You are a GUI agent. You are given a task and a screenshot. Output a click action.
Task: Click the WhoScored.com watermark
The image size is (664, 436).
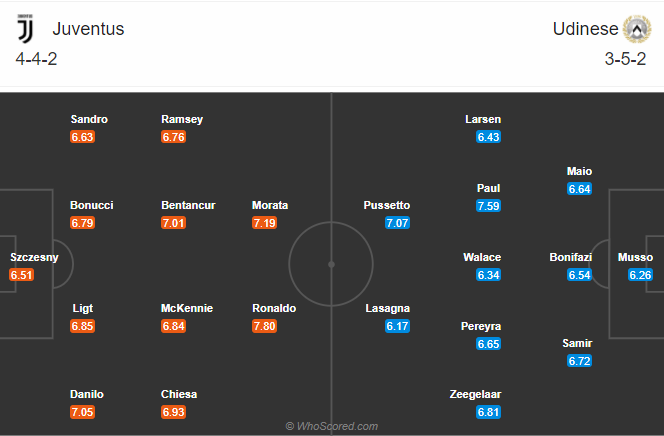click(x=331, y=426)
